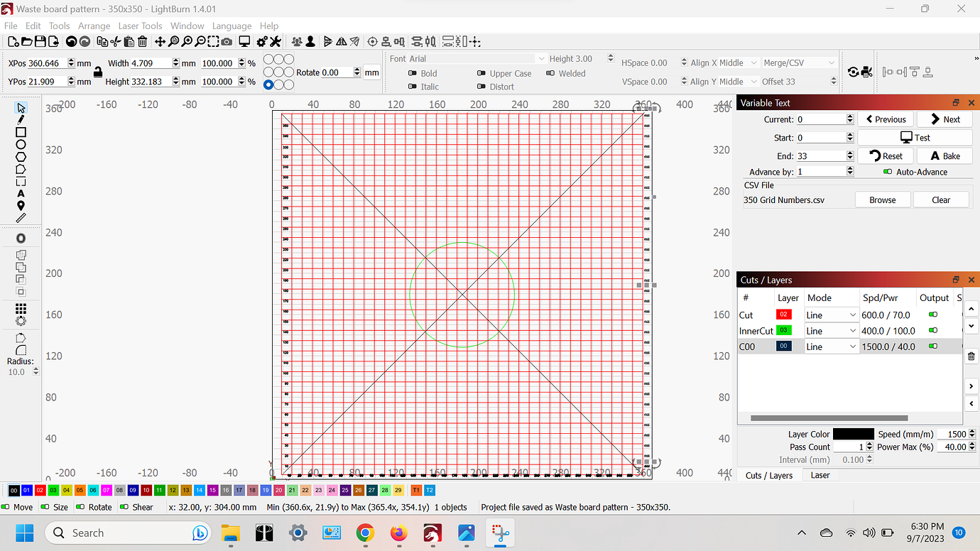980x551 pixels.
Task: Choose the Text creation tool
Action: pos(21,193)
